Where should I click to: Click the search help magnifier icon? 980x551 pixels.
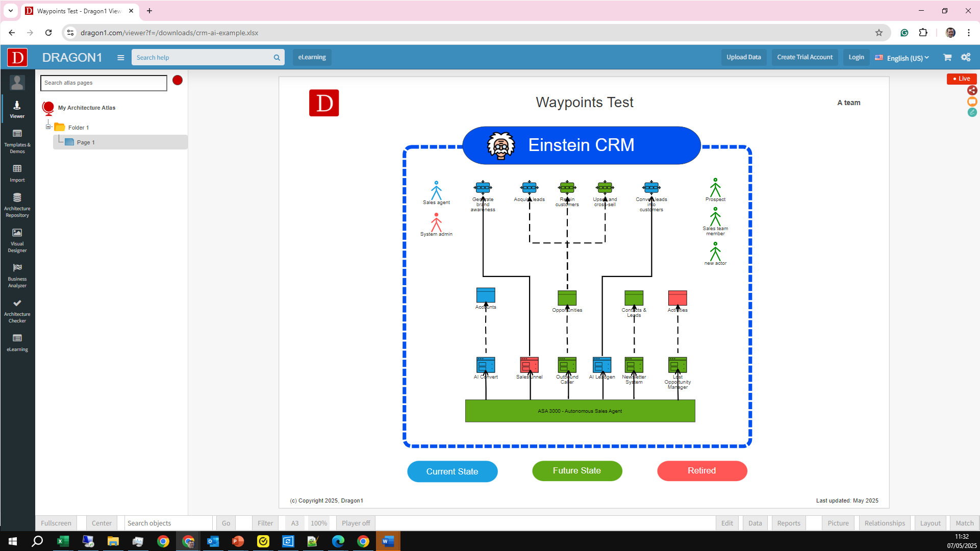(277, 58)
